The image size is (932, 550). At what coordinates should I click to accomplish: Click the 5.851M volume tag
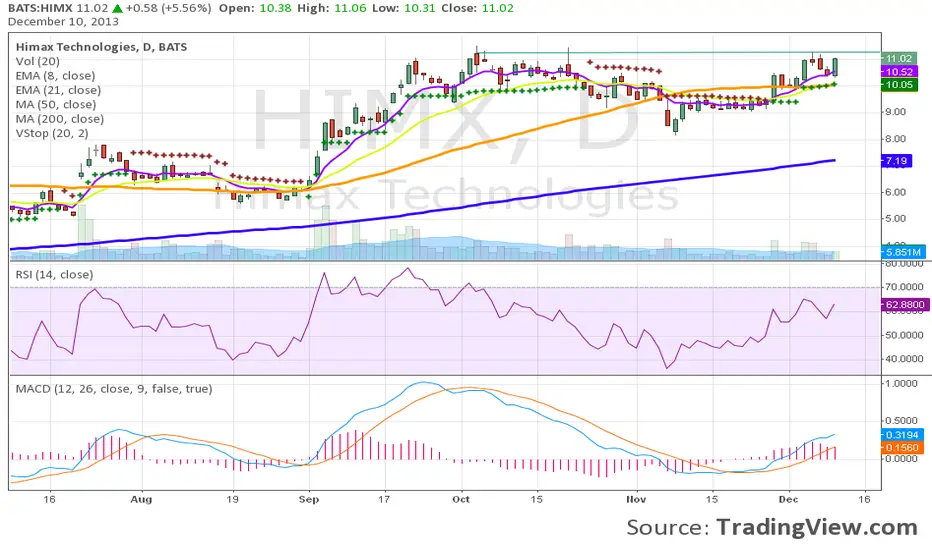coord(903,252)
